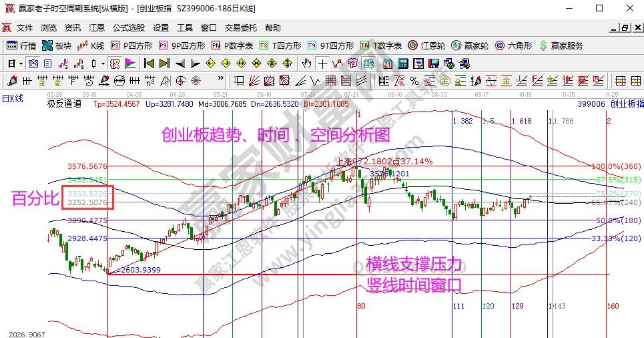Click the 极反通道 indicator label

tap(64, 104)
